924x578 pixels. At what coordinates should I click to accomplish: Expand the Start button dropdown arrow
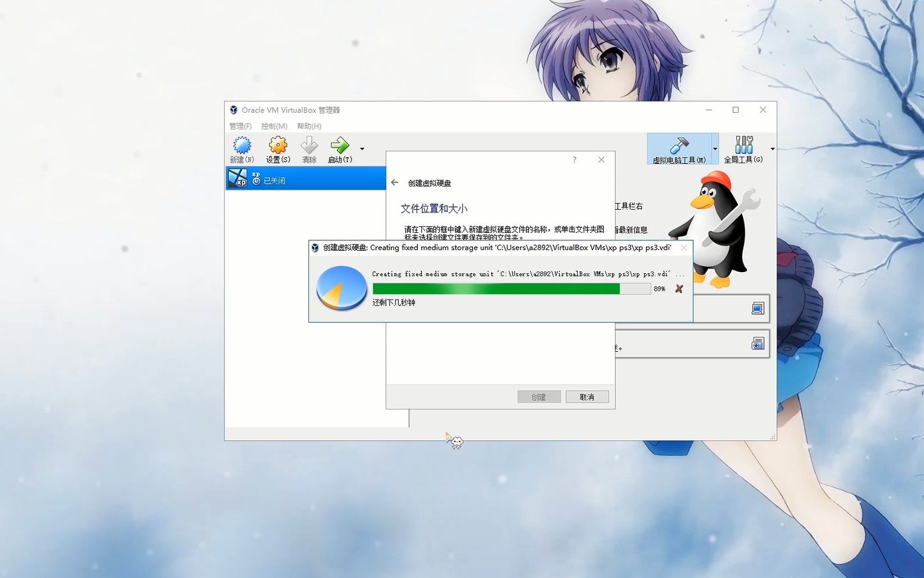click(x=362, y=149)
